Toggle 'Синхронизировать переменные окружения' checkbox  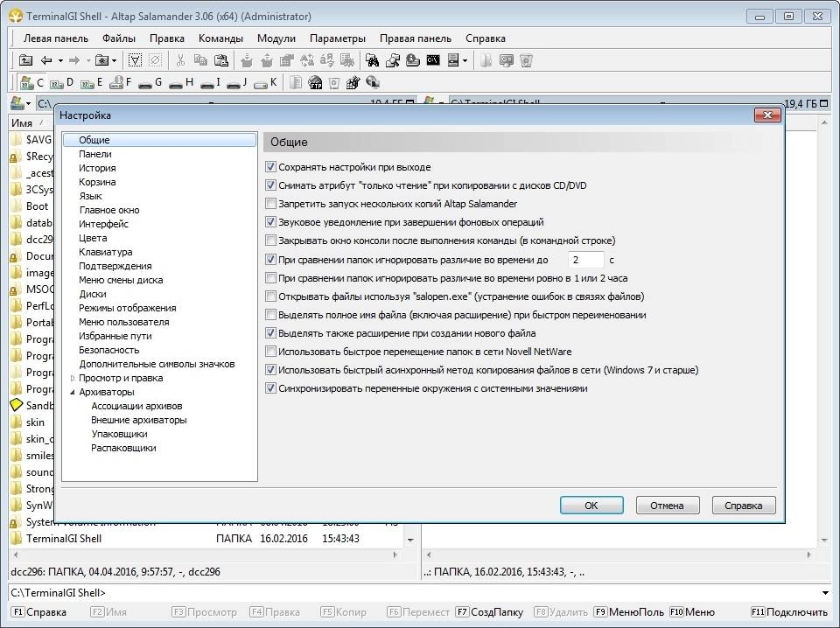point(270,388)
